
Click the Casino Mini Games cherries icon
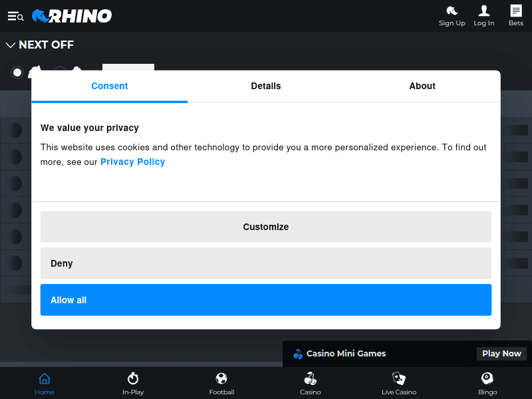click(297, 354)
